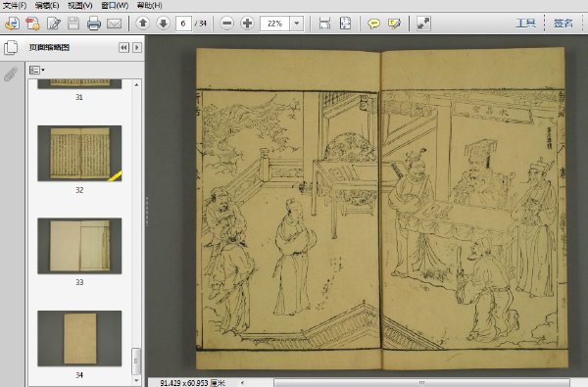Click thumbnail scrollbar down arrow
The height and width of the screenshot is (387, 588).
point(136,380)
